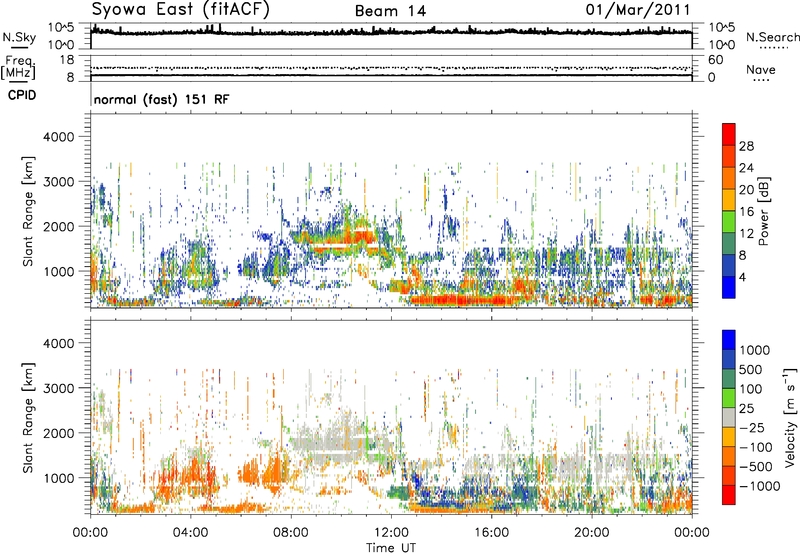Viewport: 800px width, 554px height.
Task: Click the date '01/Mar/2011'
Action: click(638, 9)
